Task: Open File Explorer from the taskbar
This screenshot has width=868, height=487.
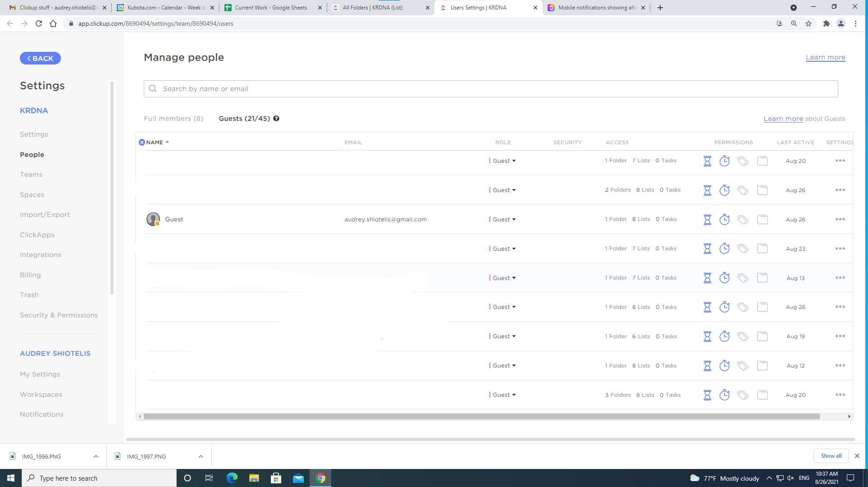Action: [x=254, y=478]
